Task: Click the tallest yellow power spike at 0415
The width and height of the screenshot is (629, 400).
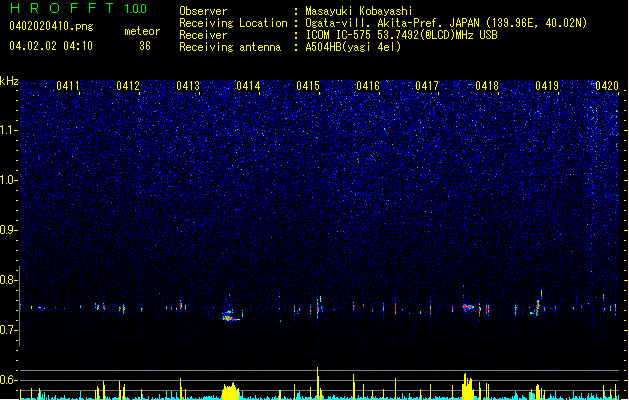Action: pyautogui.click(x=318, y=383)
